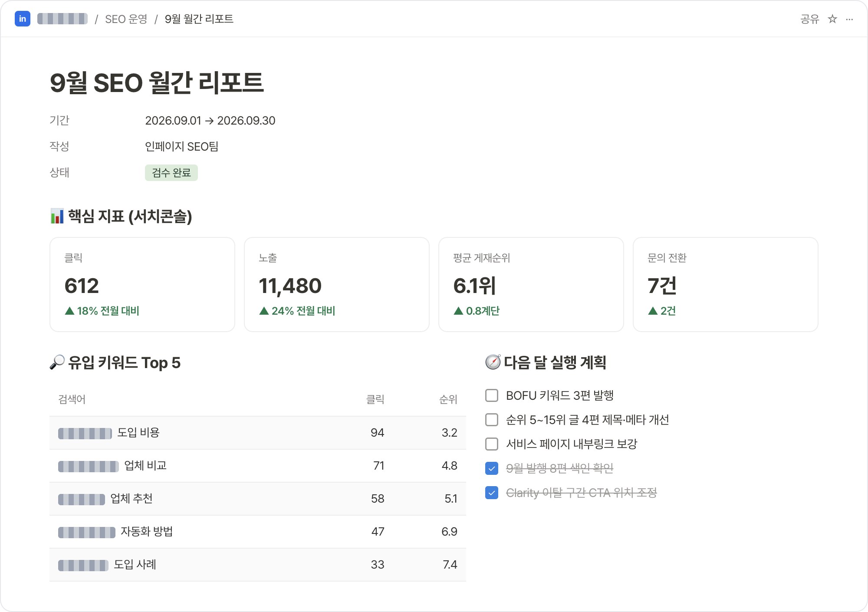Viewport: 868px width, 612px height.
Task: Check the 'BOFU 키워드 3편 발행' checkbox
Action: tap(492, 395)
